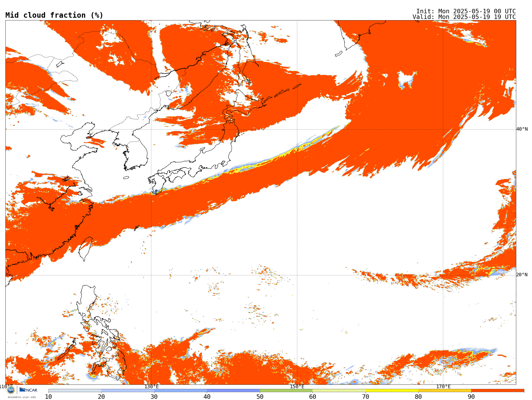Click the colorbar tick label 20

coord(101,397)
